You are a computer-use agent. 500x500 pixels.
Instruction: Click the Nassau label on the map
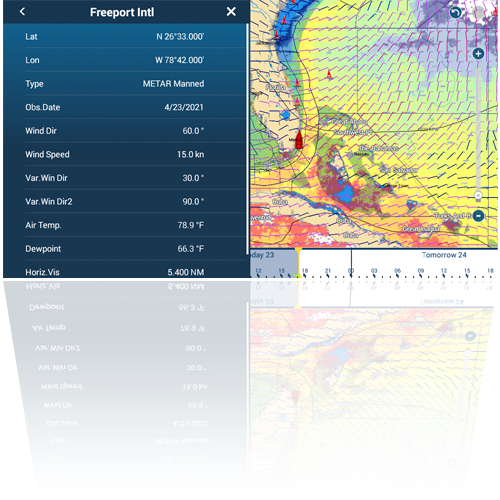tap(361, 154)
